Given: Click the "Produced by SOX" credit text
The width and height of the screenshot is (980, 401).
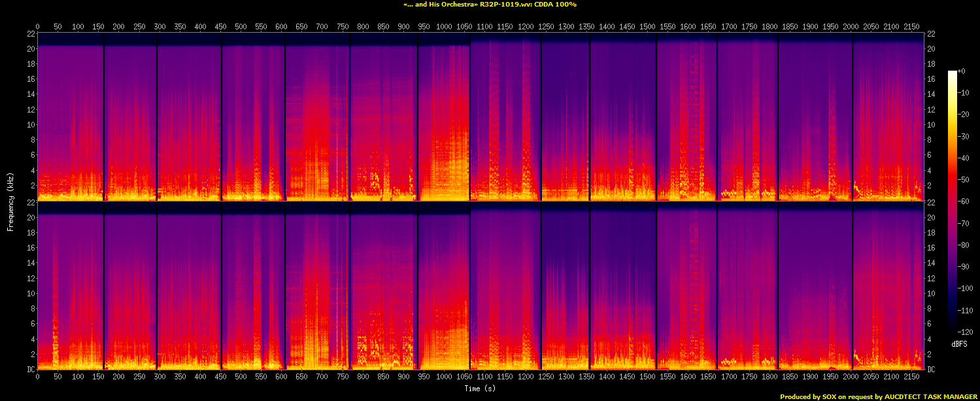Looking at the screenshot, I should pyautogui.click(x=878, y=396).
